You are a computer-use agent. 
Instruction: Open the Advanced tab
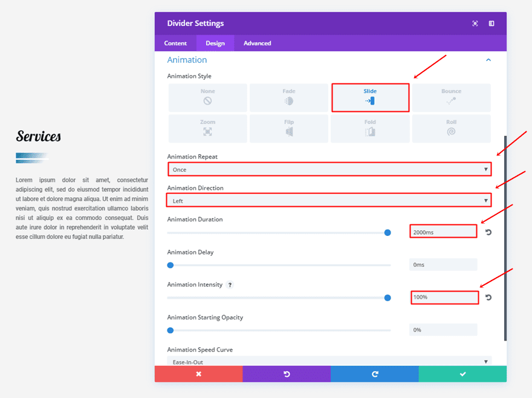click(257, 43)
